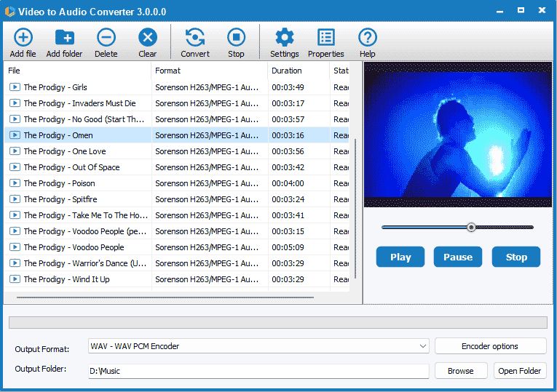Click the Stop icon in the toolbar
557x392 pixels.
(236, 37)
